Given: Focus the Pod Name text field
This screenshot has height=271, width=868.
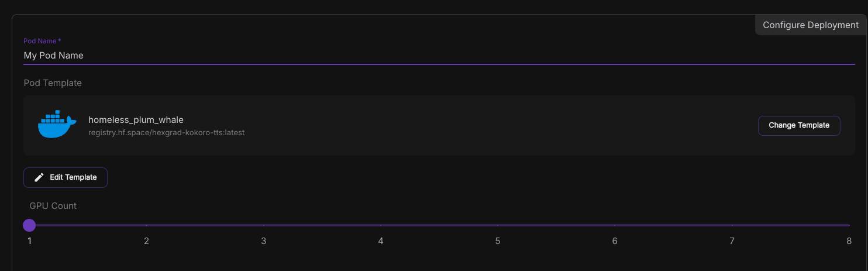Looking at the screenshot, I should point(439,56).
